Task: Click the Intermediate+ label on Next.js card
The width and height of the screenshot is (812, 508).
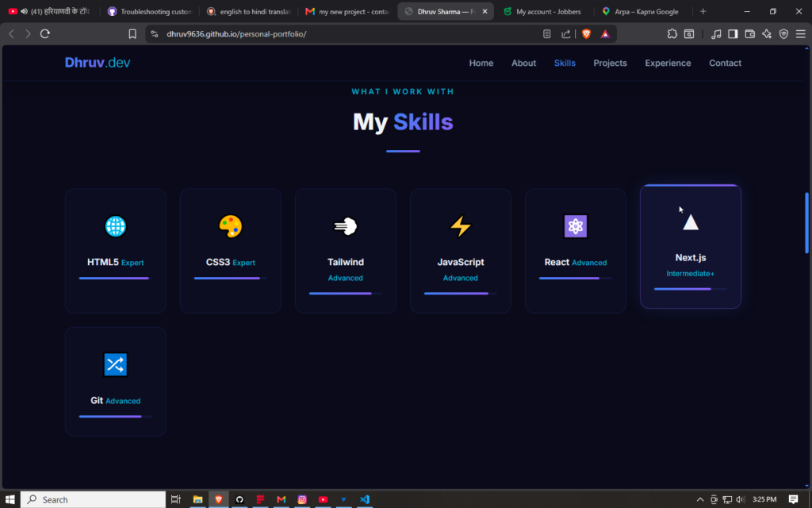Action: pos(691,273)
